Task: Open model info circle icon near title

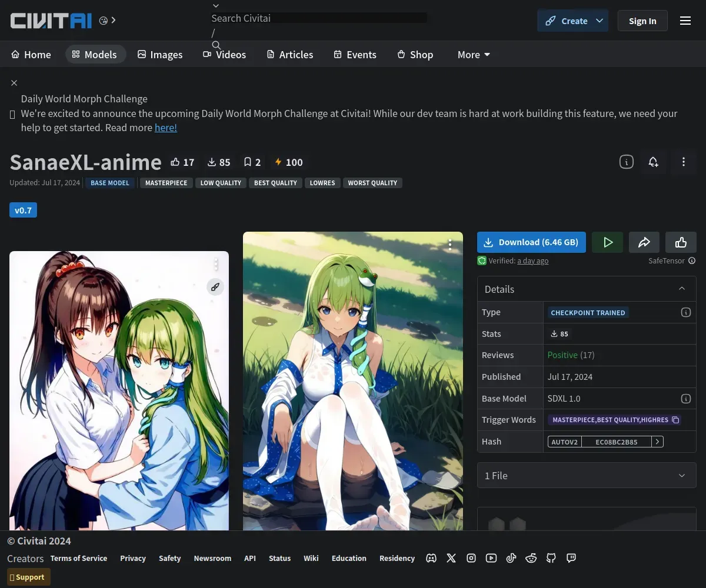Action: tap(627, 162)
